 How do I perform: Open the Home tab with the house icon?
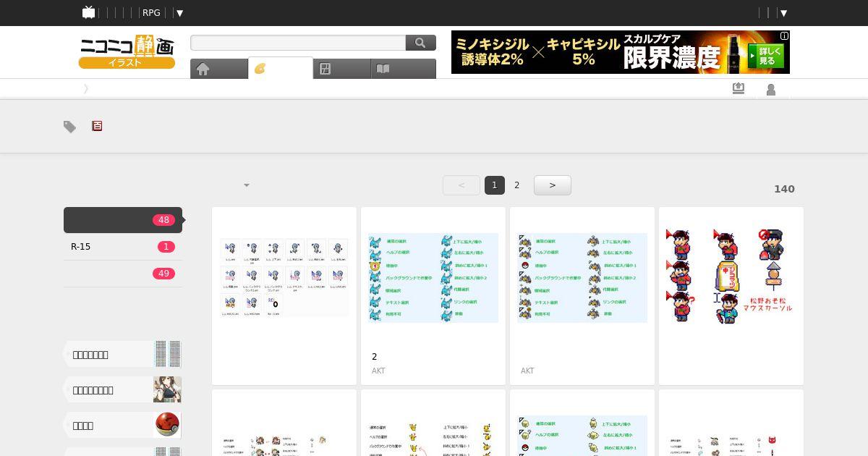(219, 69)
